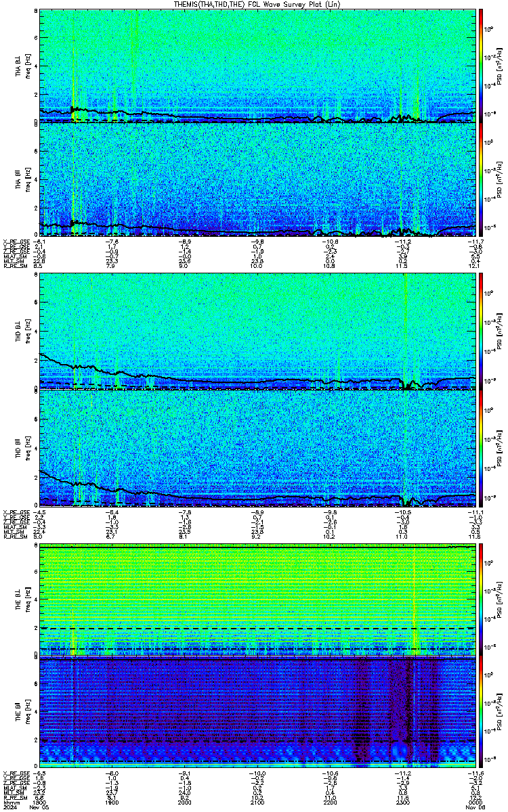Click the 2100 time tick label
The image size is (508, 812).
(257, 802)
